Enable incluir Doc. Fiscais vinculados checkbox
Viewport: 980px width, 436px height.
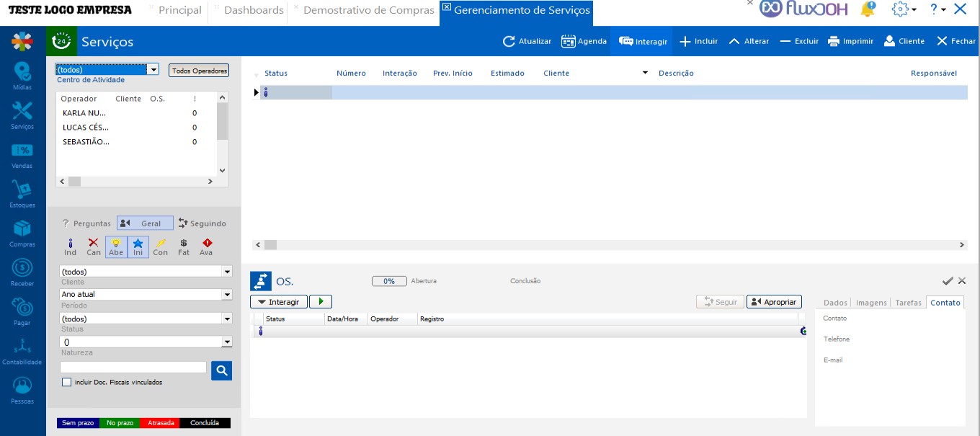67,382
